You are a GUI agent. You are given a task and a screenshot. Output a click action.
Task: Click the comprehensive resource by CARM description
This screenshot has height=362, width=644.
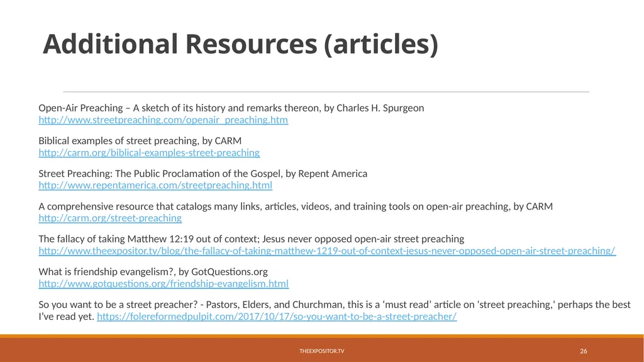pos(296,206)
